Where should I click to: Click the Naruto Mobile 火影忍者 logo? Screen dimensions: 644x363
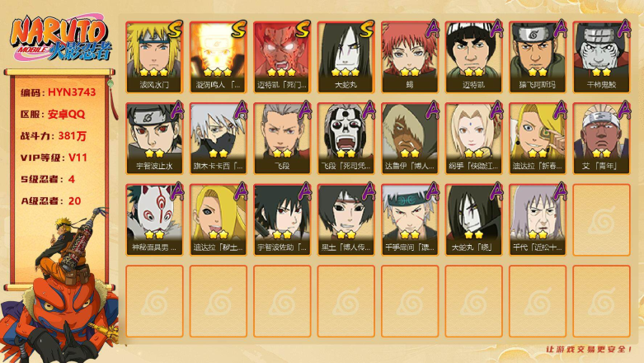pyautogui.click(x=61, y=38)
